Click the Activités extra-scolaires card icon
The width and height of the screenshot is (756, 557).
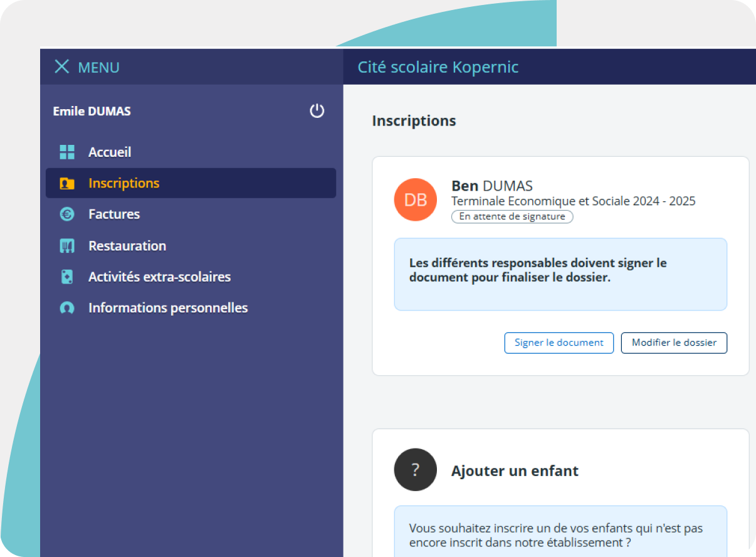click(67, 277)
